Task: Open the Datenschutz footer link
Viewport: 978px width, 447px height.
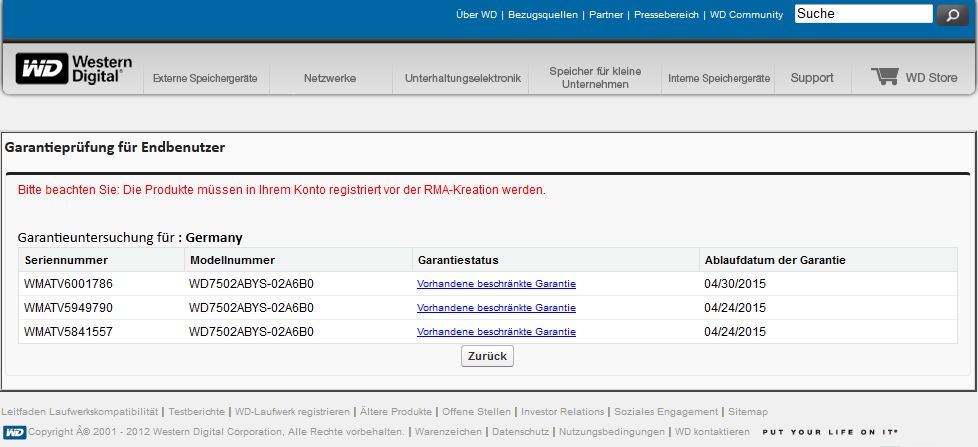Action: pyautogui.click(x=520, y=431)
